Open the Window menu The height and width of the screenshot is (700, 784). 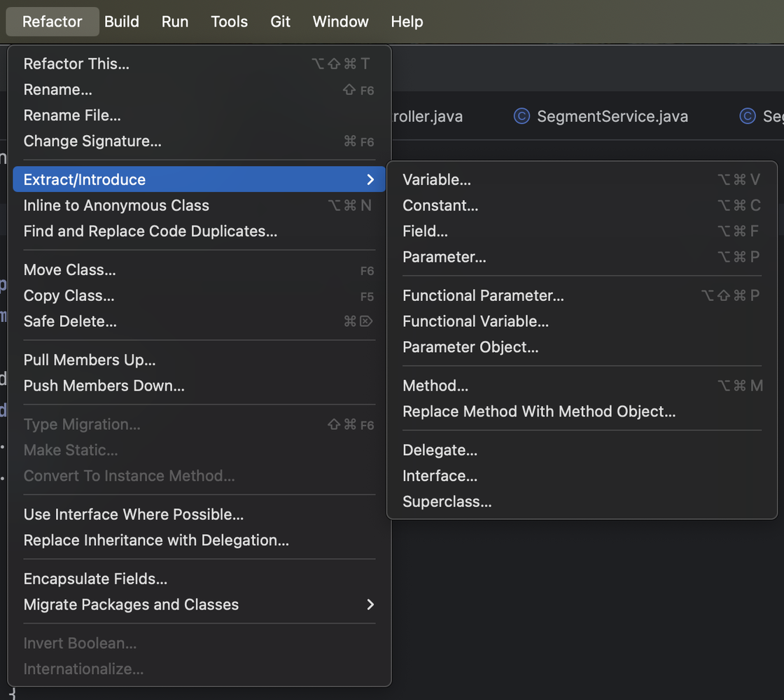click(x=340, y=22)
